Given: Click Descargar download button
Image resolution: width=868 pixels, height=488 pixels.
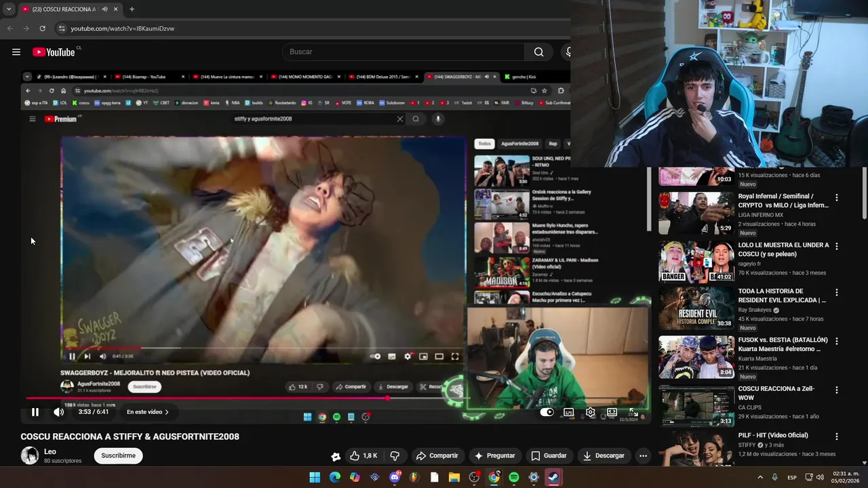Looking at the screenshot, I should pos(604,455).
